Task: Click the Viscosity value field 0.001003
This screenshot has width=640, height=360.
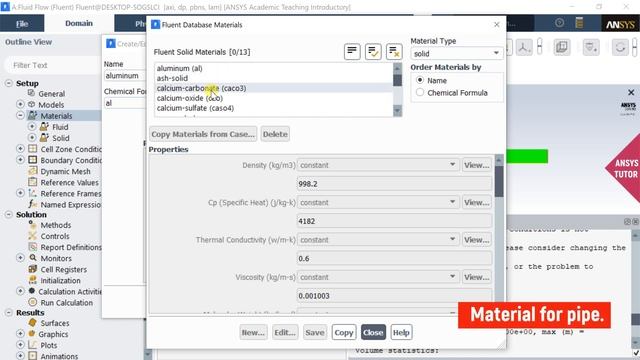Action: tap(394, 296)
